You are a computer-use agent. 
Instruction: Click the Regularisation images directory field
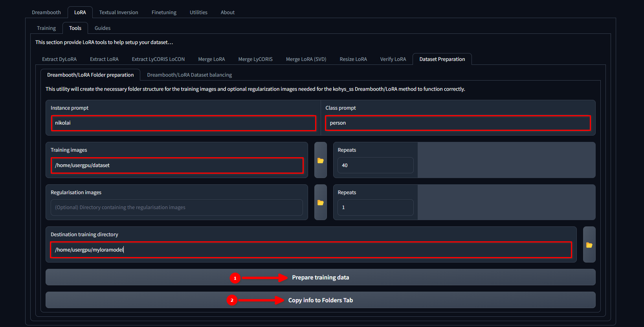tap(177, 208)
